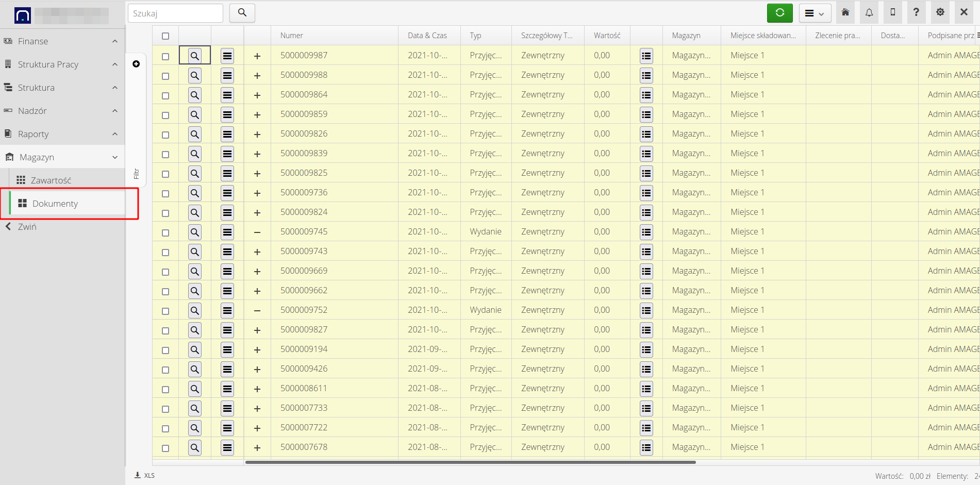Image resolution: width=980 pixels, height=485 pixels.
Task: Click magnifier icon for document 5000009988
Action: coord(195,76)
